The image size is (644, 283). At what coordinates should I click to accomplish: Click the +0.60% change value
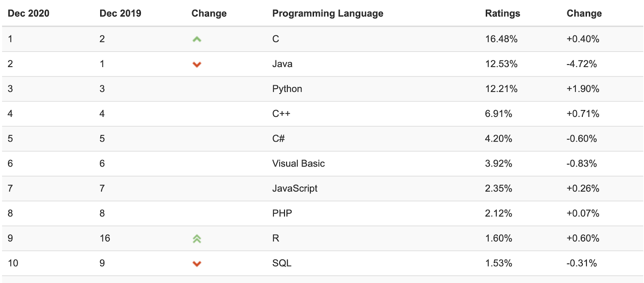[x=583, y=238]
